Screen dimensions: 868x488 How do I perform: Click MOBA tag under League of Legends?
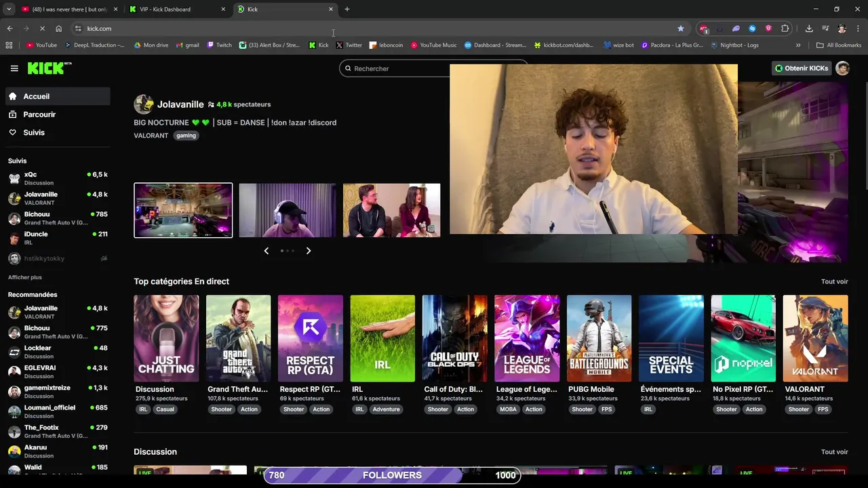[x=508, y=409]
